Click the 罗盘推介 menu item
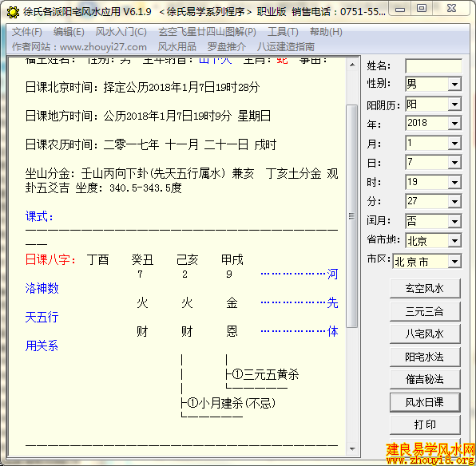Image resolution: width=476 pixels, height=466 pixels. point(227,47)
